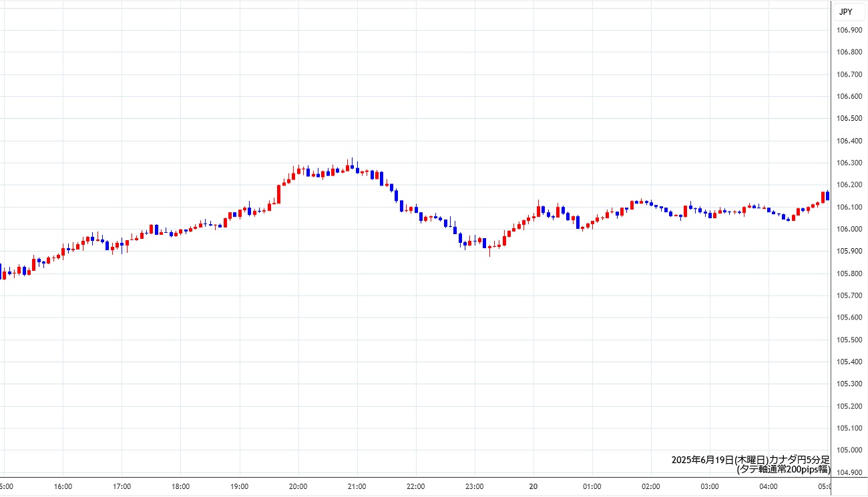Click the 03:00 time axis label
The width and height of the screenshot is (868, 497).
click(x=710, y=486)
